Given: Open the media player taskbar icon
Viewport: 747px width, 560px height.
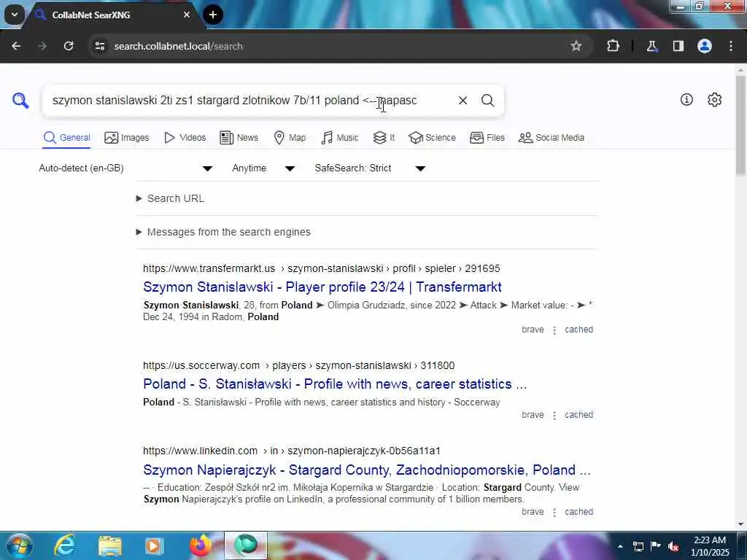Looking at the screenshot, I should tap(154, 545).
